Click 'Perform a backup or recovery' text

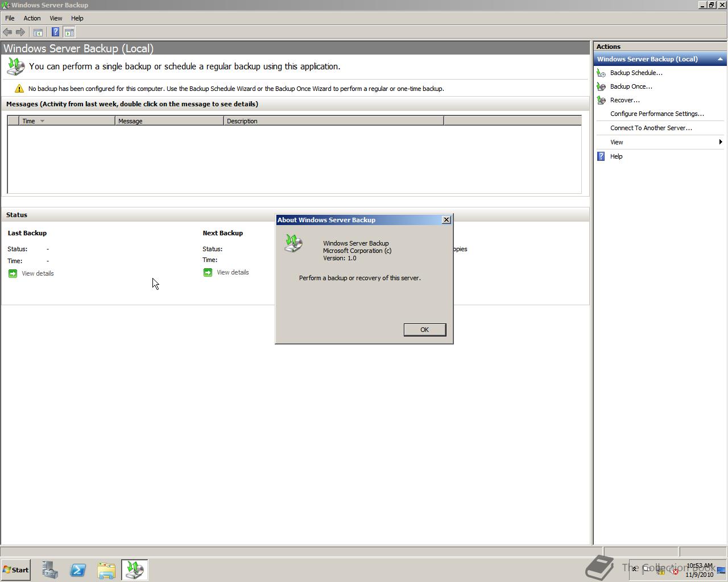360,278
